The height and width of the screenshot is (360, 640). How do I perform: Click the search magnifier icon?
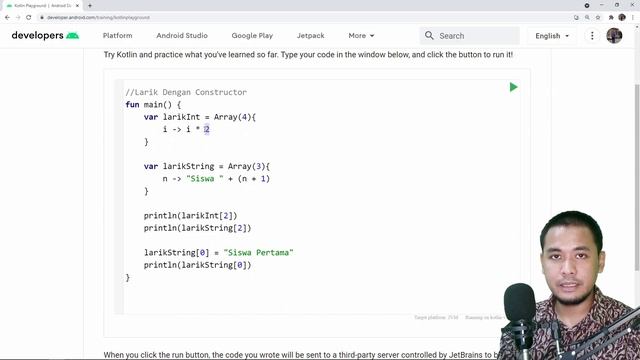tap(429, 36)
